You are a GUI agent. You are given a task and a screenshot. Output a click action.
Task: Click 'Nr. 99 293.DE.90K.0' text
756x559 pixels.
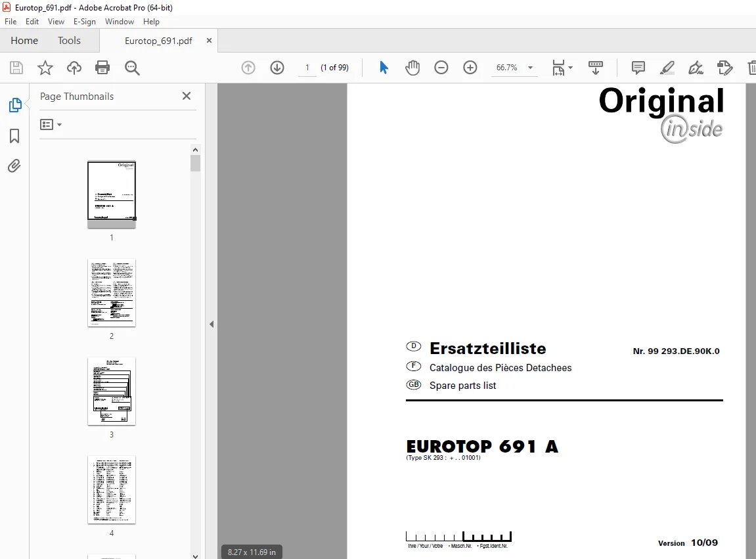pyautogui.click(x=676, y=351)
